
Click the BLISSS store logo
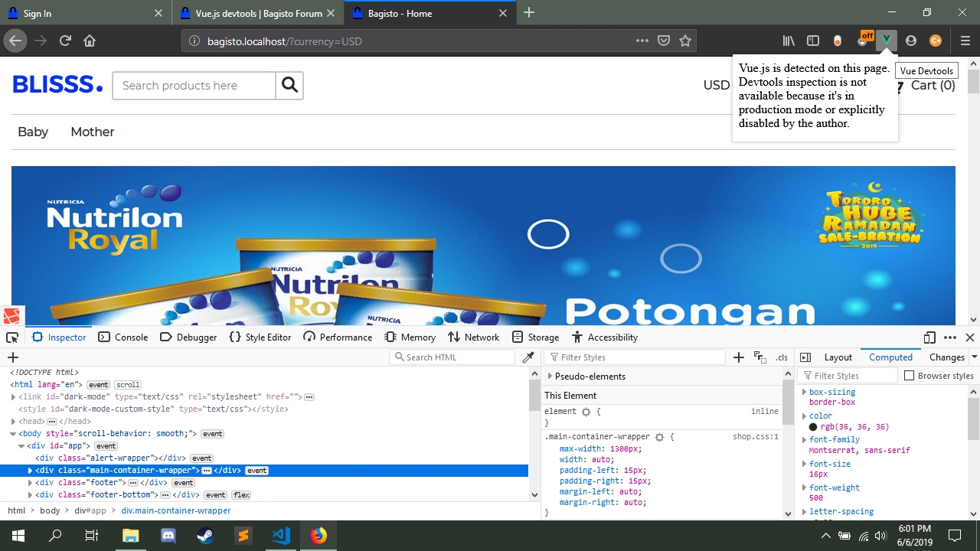[57, 85]
